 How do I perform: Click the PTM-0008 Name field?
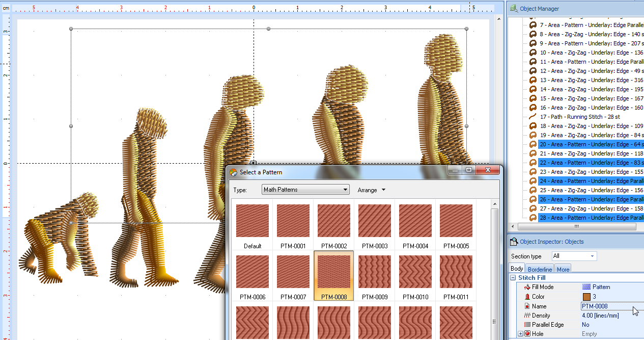point(606,306)
